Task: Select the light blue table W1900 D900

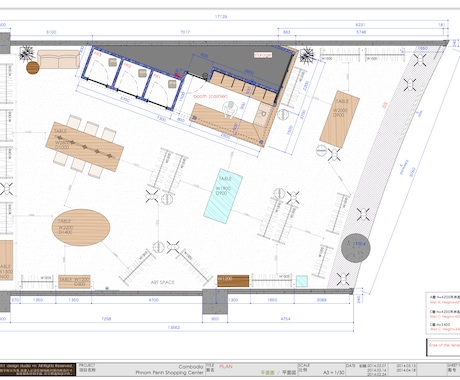Action: (x=223, y=196)
